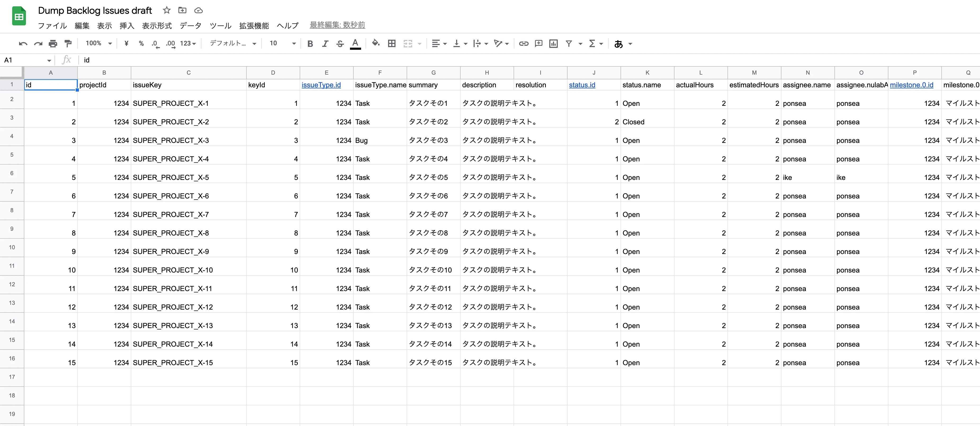
Task: Expand horizontal align dropdown
Action: (x=445, y=44)
